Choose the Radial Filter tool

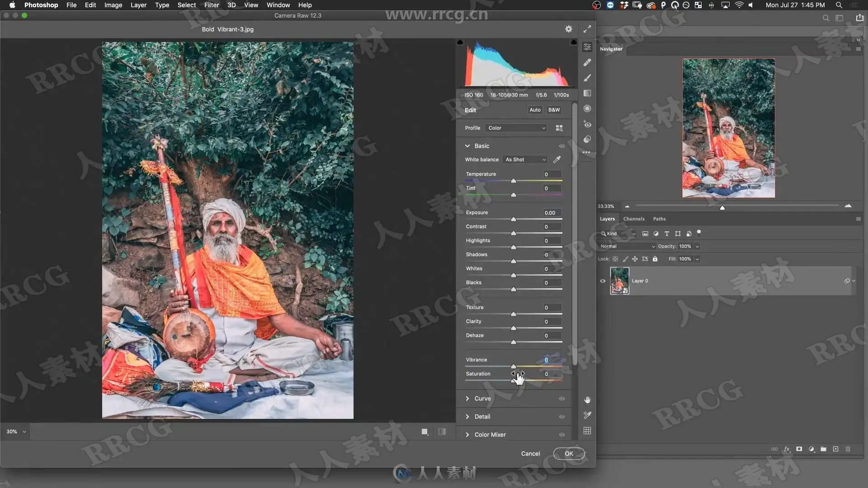coord(587,108)
